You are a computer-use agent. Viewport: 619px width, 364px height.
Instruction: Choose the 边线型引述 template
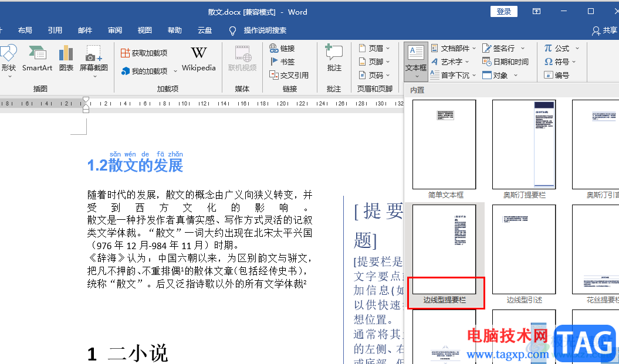525,256
